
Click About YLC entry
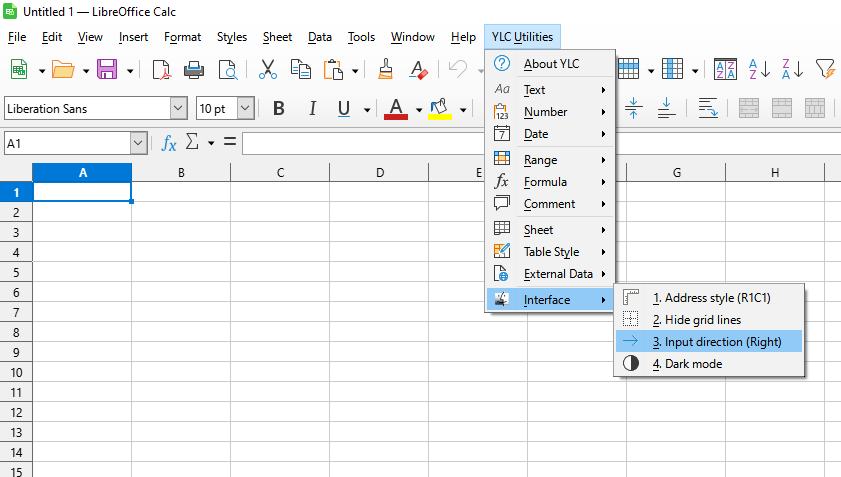(551, 64)
